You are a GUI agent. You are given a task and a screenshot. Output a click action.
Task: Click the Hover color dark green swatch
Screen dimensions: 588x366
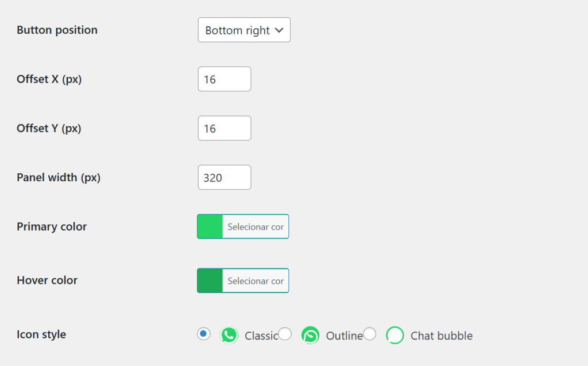(210, 281)
